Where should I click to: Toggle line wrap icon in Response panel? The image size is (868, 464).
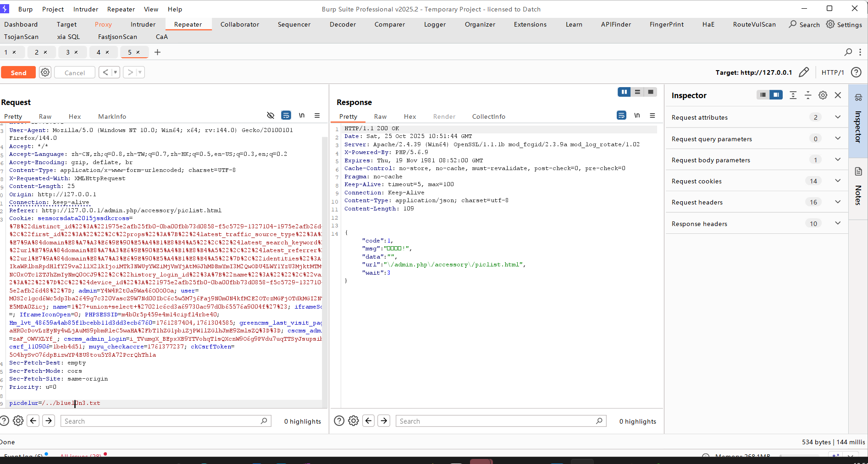pyautogui.click(x=621, y=116)
